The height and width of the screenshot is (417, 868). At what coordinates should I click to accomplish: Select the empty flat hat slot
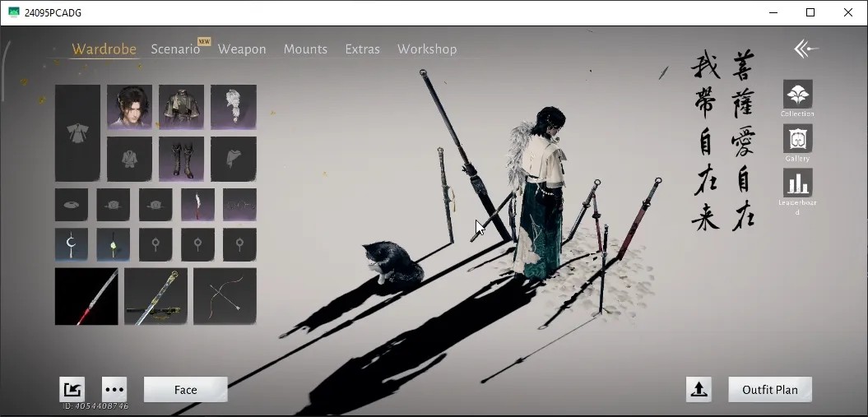pos(72,205)
